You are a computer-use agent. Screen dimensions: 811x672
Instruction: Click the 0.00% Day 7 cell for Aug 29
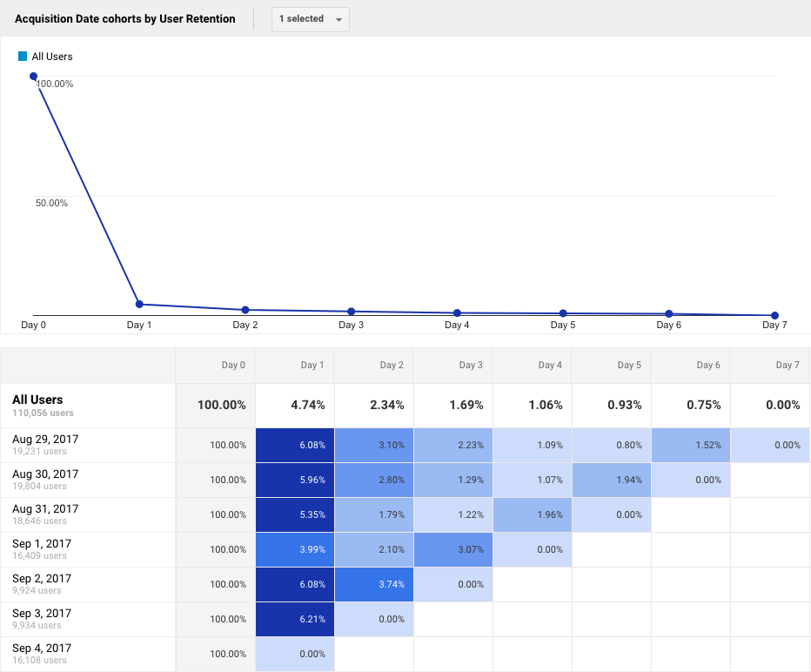point(769,445)
